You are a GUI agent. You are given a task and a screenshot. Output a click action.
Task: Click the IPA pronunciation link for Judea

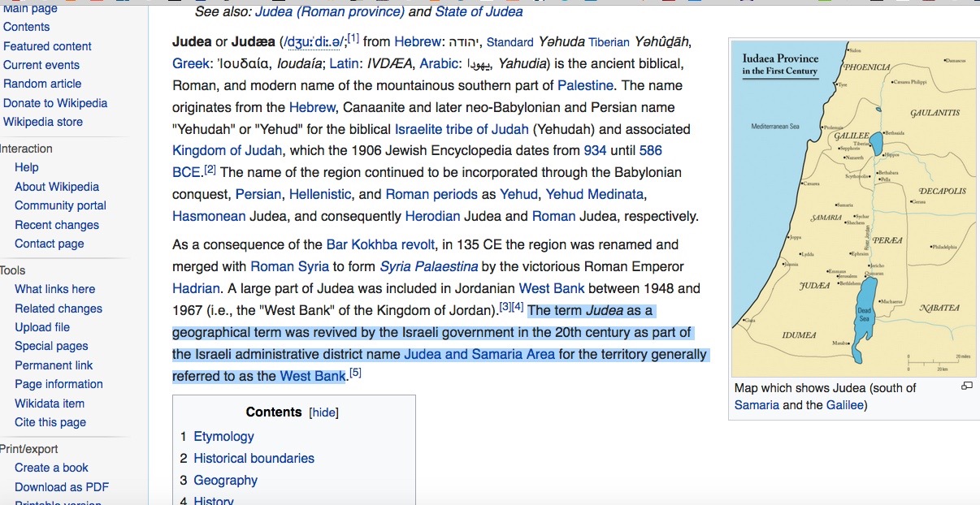[314, 41]
